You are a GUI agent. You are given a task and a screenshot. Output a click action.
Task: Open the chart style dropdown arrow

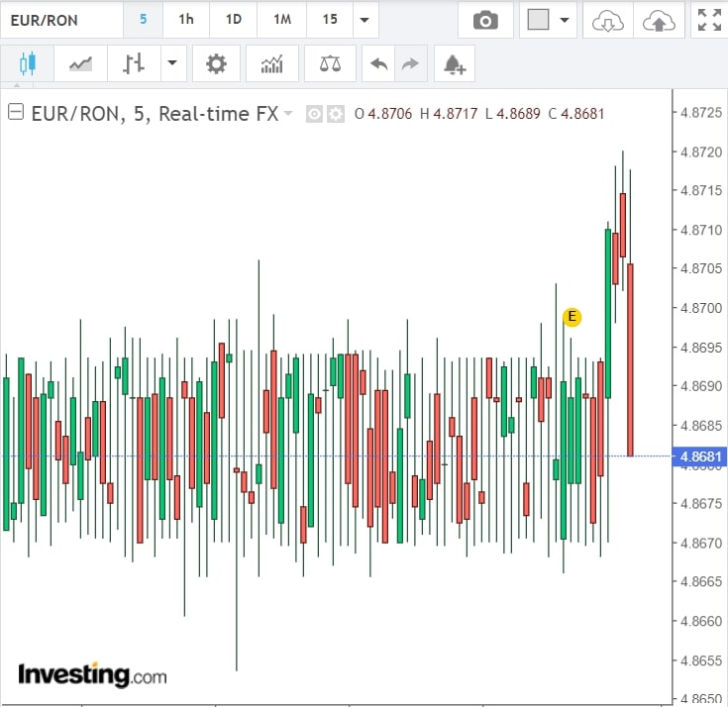(172, 64)
